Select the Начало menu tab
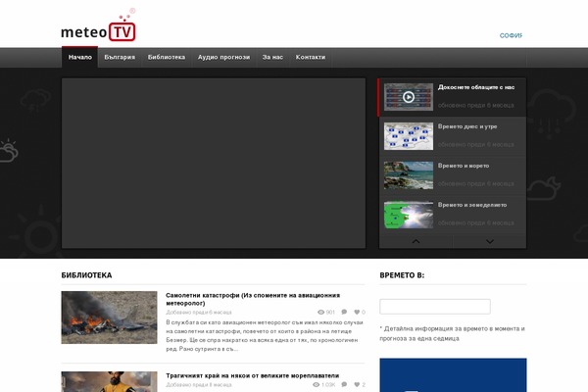Viewport: 588px width, 392px height. 80,57
